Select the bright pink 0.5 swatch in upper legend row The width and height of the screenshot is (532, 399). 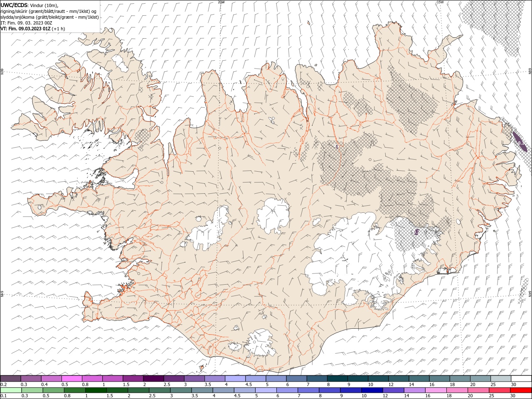(x=72, y=379)
